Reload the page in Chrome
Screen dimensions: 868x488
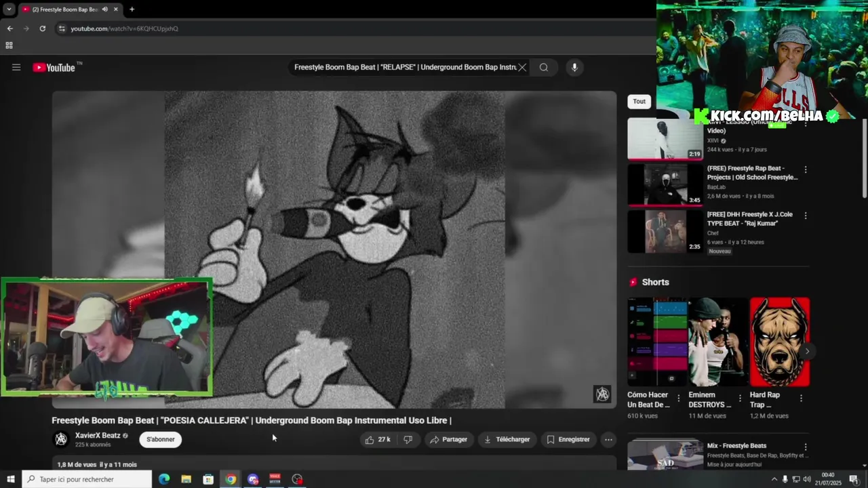(x=42, y=28)
